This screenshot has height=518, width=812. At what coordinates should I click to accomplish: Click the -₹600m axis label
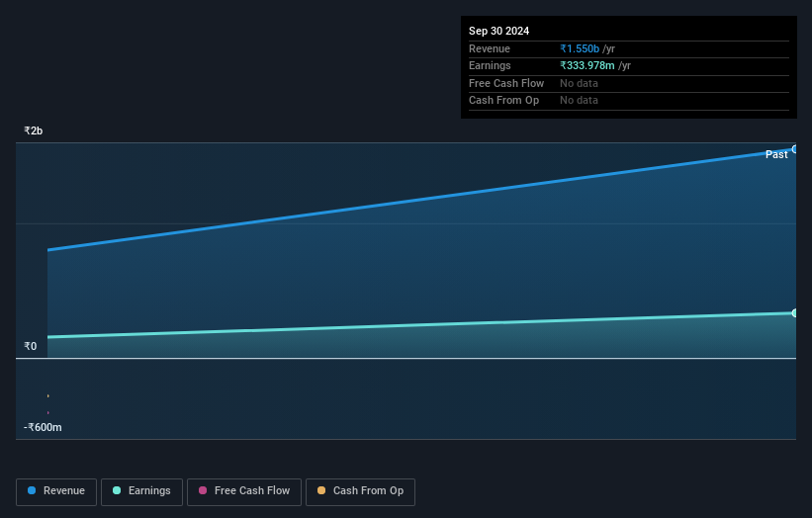(43, 427)
